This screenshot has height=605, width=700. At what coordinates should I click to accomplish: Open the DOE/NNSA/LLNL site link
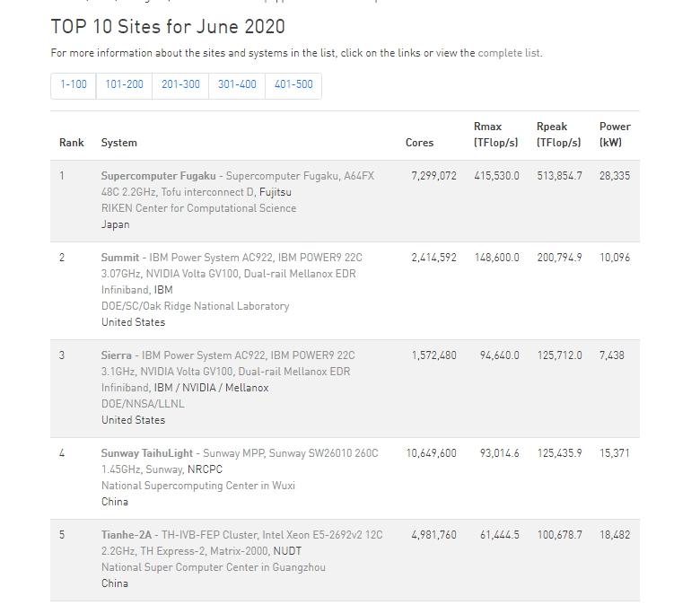point(143,404)
